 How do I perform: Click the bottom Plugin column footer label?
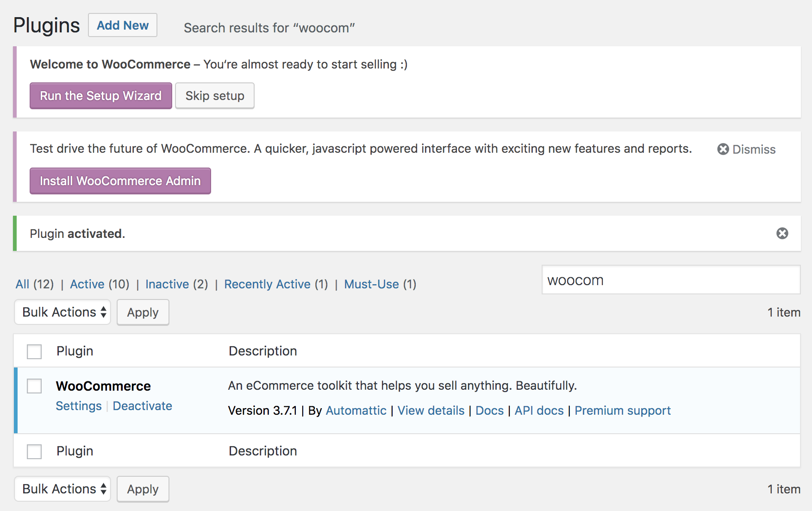75,451
